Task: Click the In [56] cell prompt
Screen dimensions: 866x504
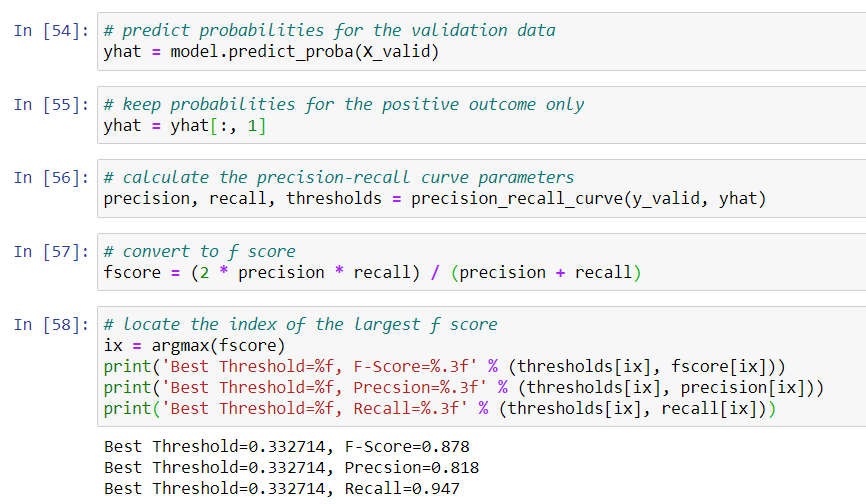Action: point(50,177)
